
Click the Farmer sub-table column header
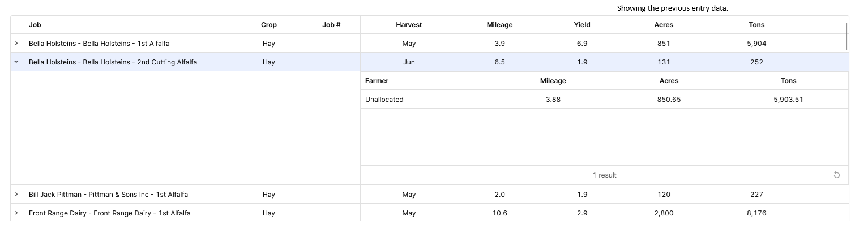point(377,81)
